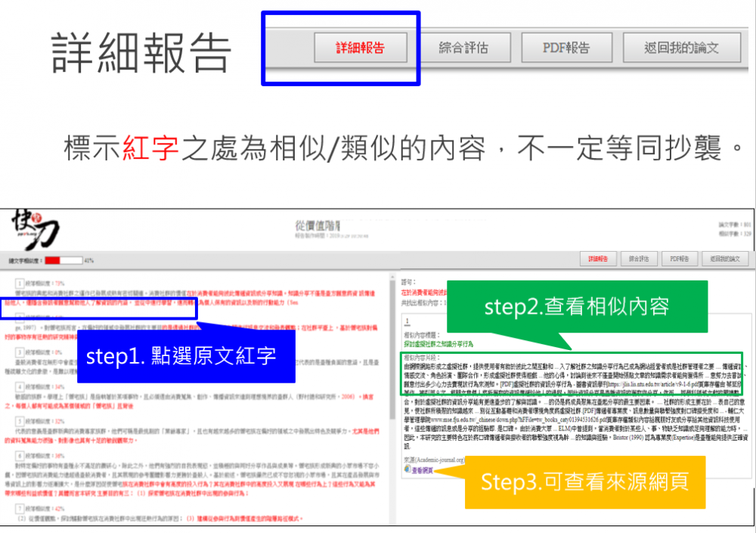The height and width of the screenshot is (533, 756).
Task: Select the paragraph number 3 box
Action: [x=20, y=352]
